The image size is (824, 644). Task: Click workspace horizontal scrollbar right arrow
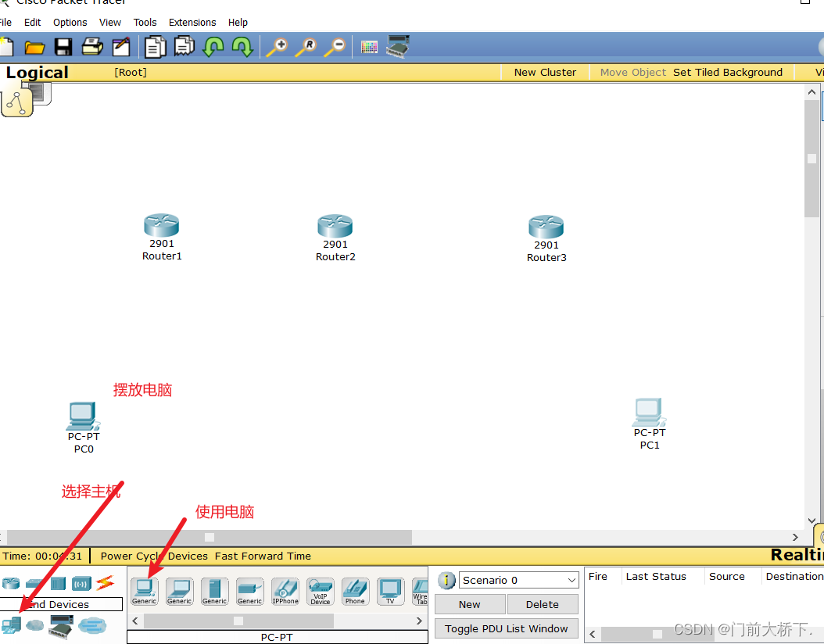click(794, 537)
